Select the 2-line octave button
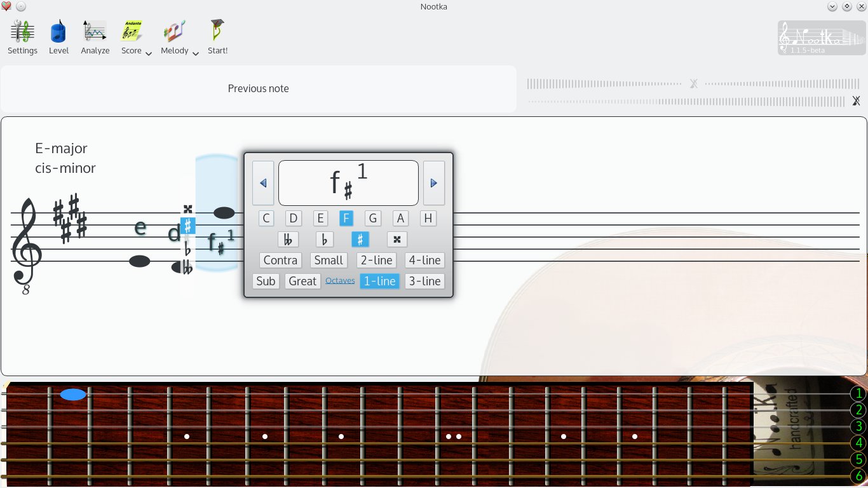 (376, 260)
